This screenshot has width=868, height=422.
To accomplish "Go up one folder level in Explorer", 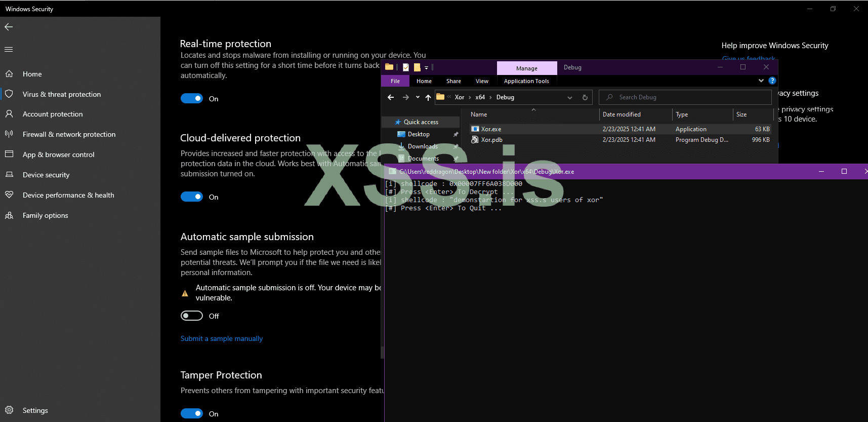I will [428, 97].
